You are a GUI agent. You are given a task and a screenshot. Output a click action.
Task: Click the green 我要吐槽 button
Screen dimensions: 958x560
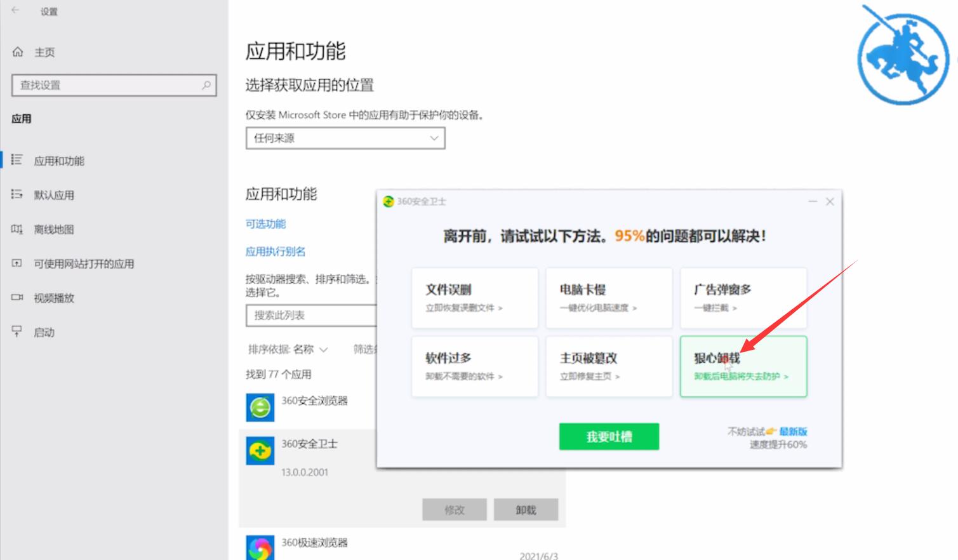click(x=609, y=437)
